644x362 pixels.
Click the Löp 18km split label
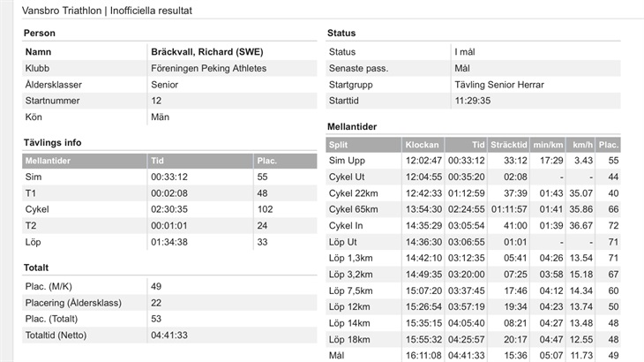[x=350, y=338]
